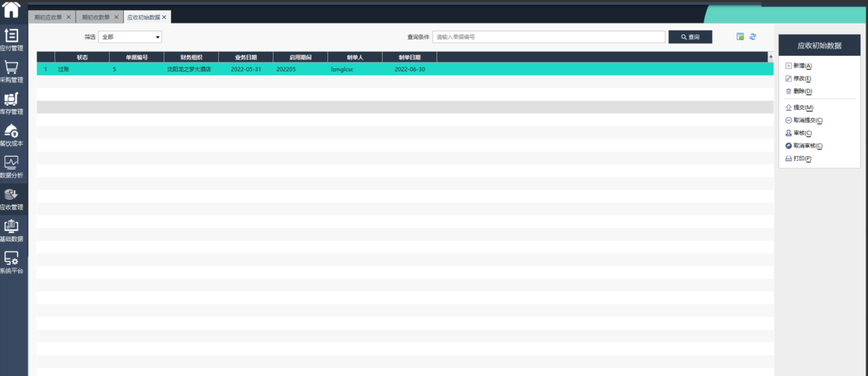Open 采购管理 shopping cart module

pyautogui.click(x=12, y=72)
